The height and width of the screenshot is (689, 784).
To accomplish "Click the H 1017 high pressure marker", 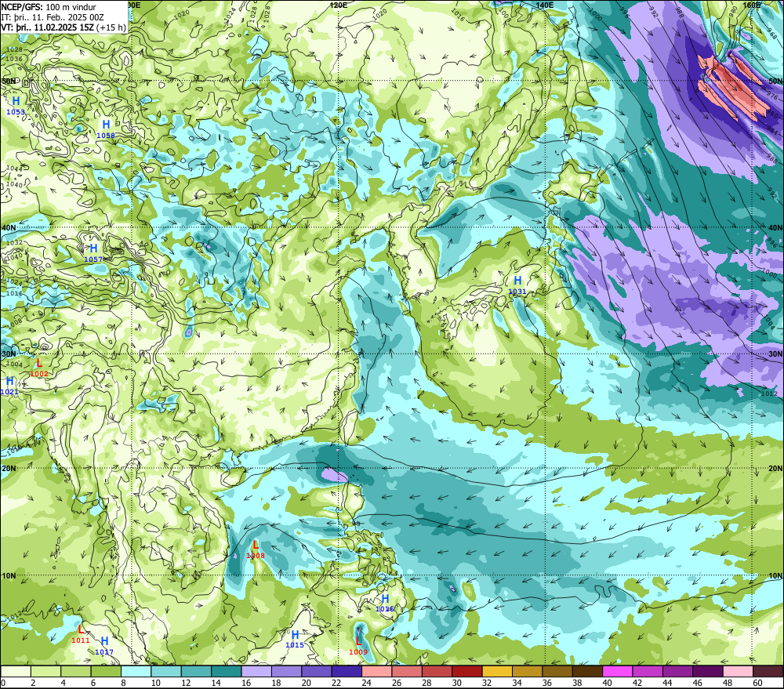I will point(104,646).
